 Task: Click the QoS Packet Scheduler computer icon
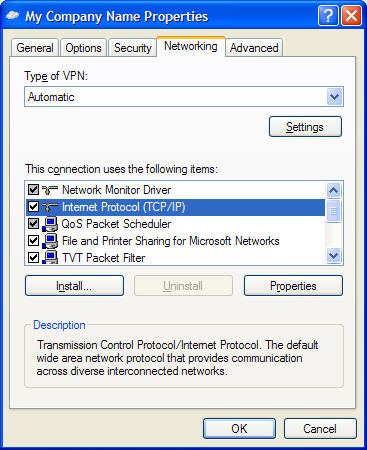50,224
